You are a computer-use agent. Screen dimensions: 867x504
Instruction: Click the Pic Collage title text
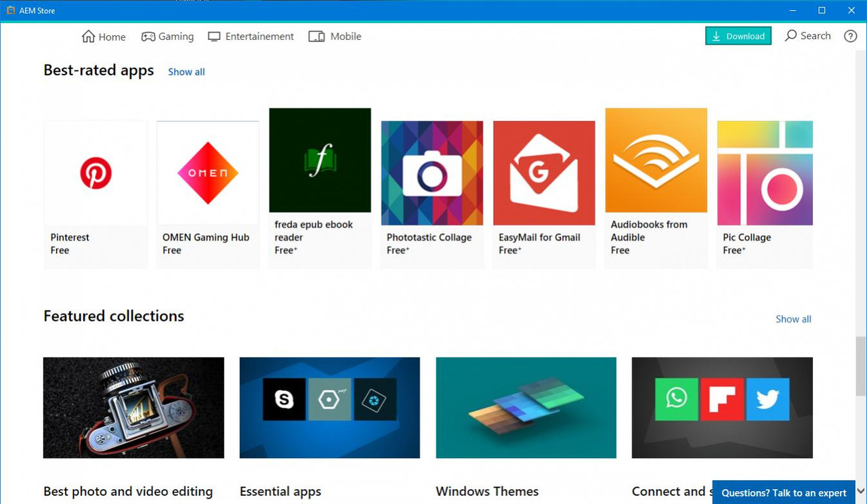(x=746, y=237)
